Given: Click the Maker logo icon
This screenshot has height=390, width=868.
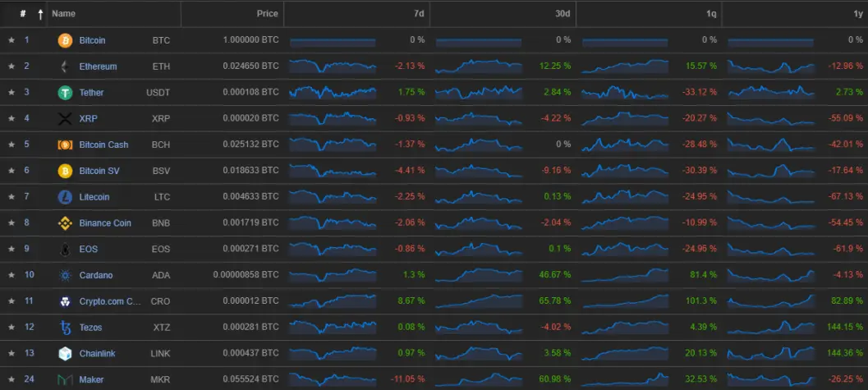Looking at the screenshot, I should click(66, 379).
